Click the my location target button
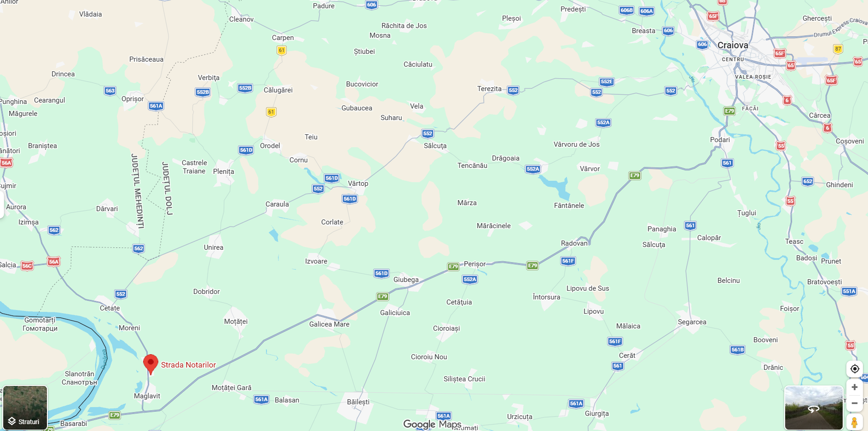868x431 pixels. pos(855,368)
